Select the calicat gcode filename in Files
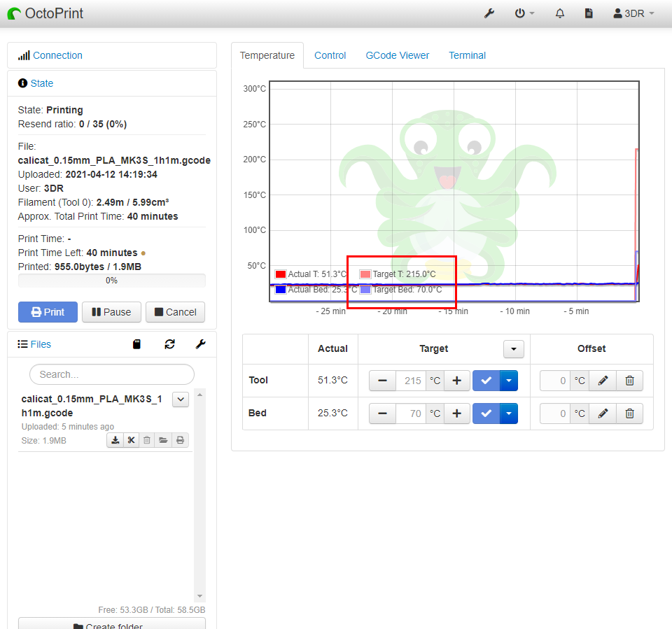 point(92,406)
